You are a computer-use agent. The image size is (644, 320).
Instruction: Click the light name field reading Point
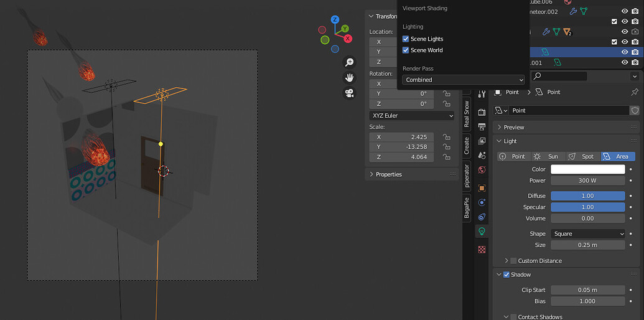[x=569, y=110]
